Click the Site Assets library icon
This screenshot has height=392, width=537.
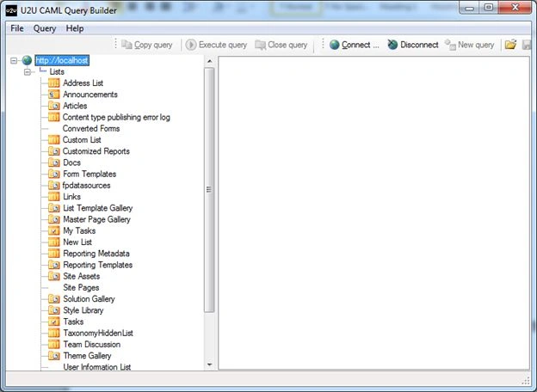pyautogui.click(x=53, y=276)
